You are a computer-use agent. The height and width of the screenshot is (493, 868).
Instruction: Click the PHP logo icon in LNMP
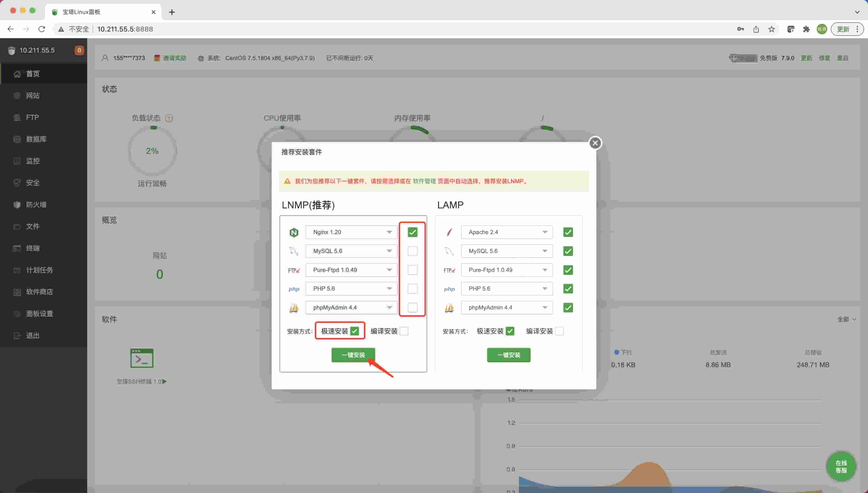[294, 289]
